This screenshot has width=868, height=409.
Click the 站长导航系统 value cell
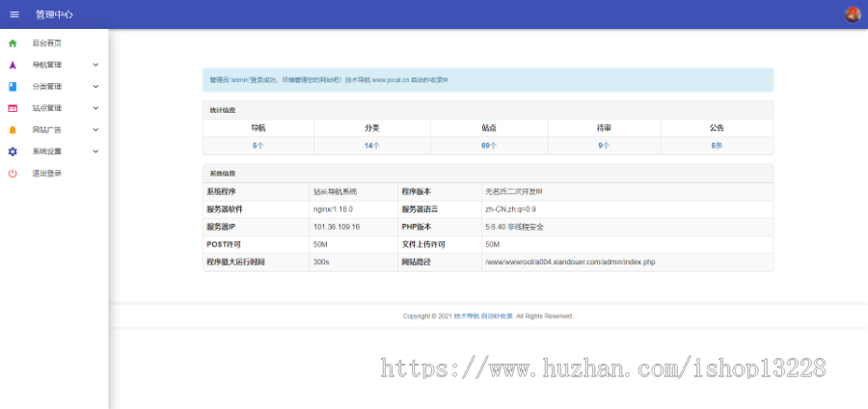(353, 192)
